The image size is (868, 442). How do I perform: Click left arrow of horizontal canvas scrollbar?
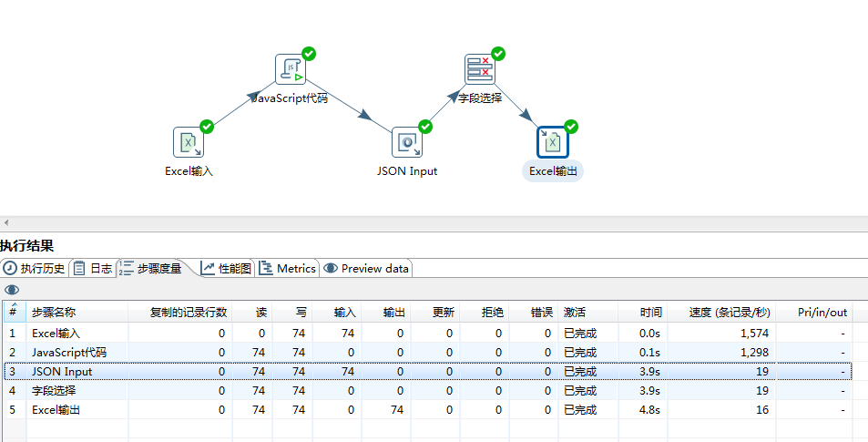click(x=5, y=222)
